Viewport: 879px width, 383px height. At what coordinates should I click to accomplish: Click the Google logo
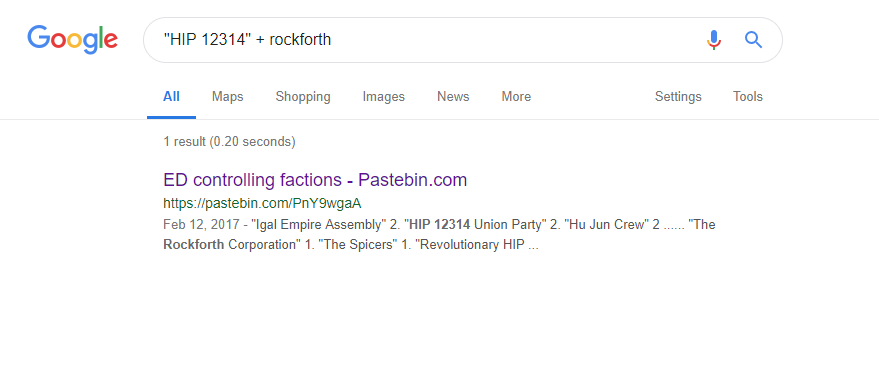tap(73, 40)
